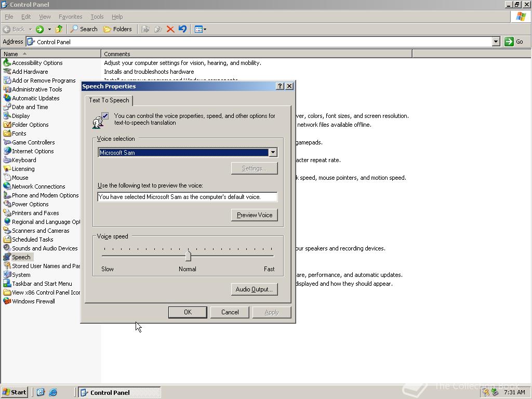Select the Scanners and Cameras icon
Image resolution: width=532 pixels, height=399 pixels.
(7, 230)
